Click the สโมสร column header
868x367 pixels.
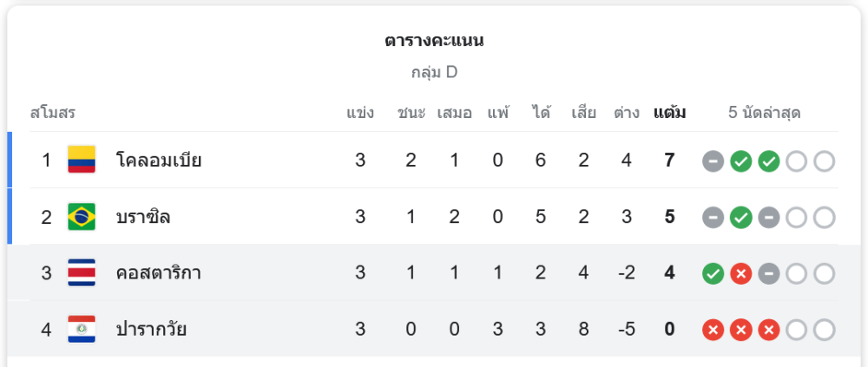[x=53, y=114]
